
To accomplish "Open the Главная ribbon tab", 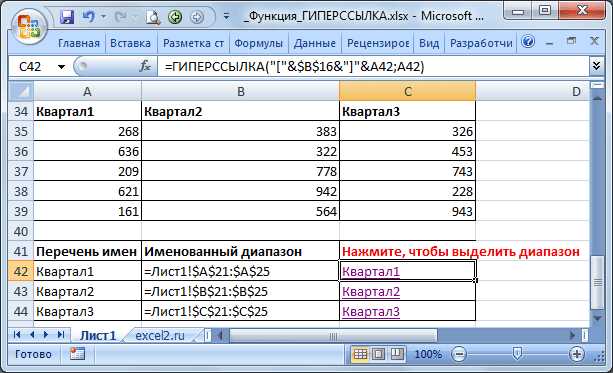I will (x=79, y=43).
